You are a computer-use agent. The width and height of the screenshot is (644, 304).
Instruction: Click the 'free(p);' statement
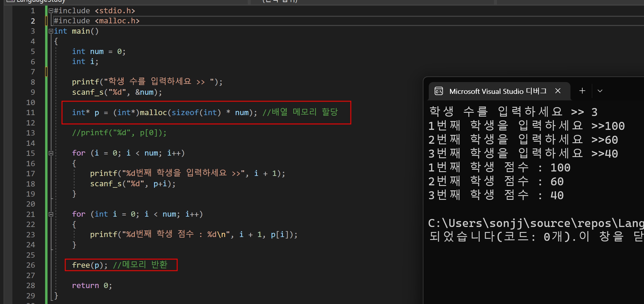(90, 265)
